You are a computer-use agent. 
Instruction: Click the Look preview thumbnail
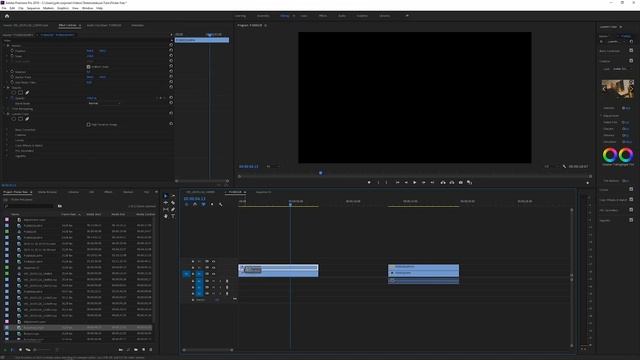(x=618, y=89)
